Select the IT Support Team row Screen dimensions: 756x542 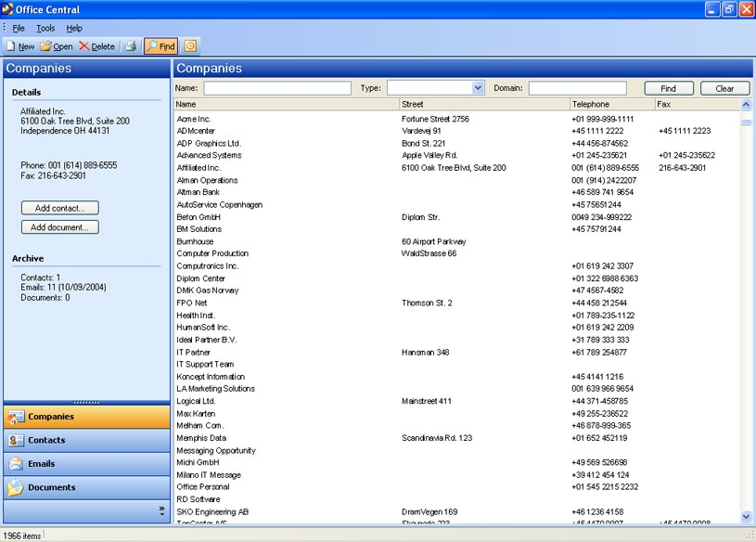pos(456,364)
